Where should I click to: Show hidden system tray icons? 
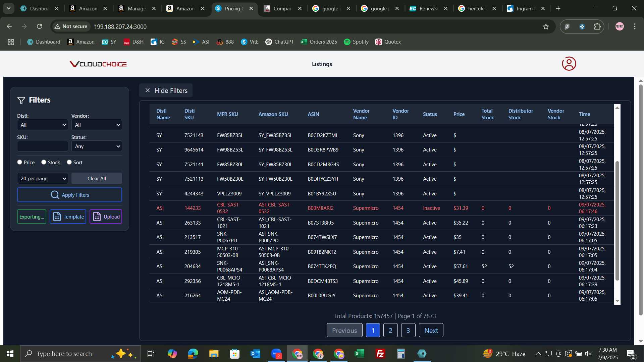[538, 354]
